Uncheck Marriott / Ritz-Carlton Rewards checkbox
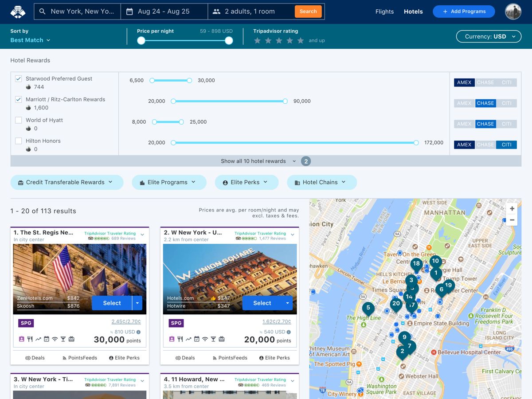Viewport: 532px width, 399px height. coord(19,100)
